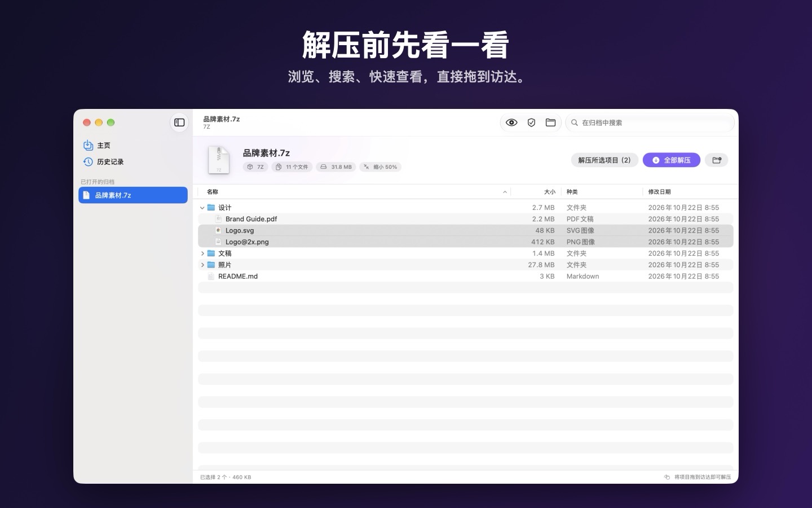Click the shield verify archive icon

pos(531,122)
